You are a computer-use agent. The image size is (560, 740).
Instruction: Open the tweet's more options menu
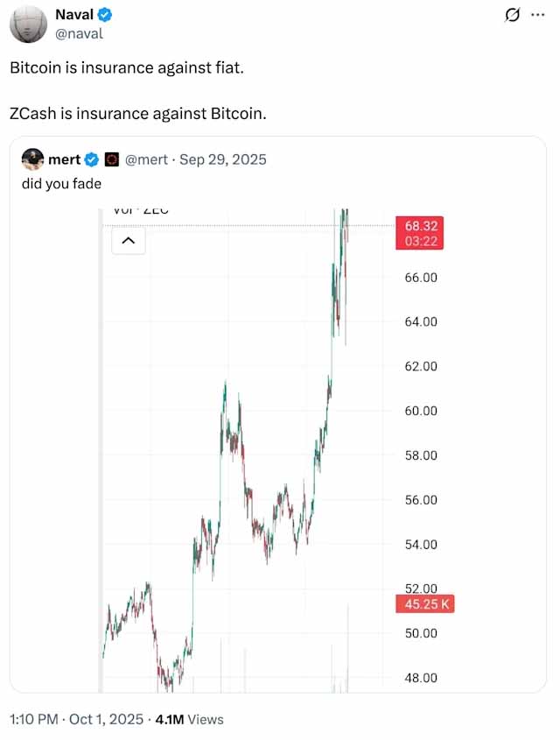pyautogui.click(x=538, y=16)
